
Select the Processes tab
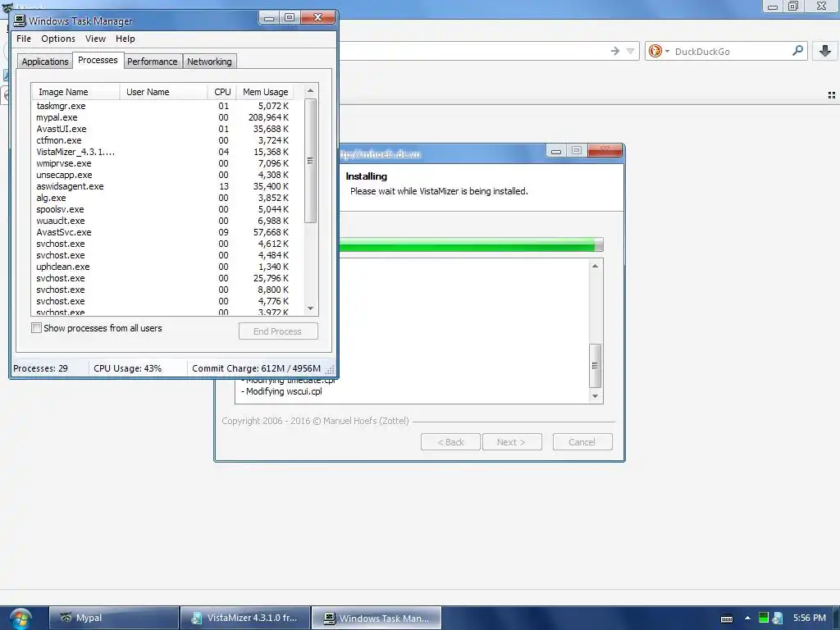98,60
